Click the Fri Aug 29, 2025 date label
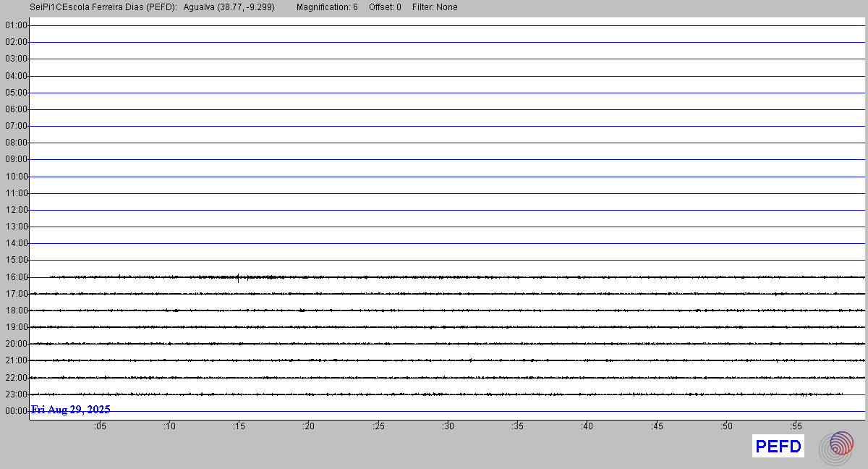This screenshot has width=868, height=469. [70, 410]
